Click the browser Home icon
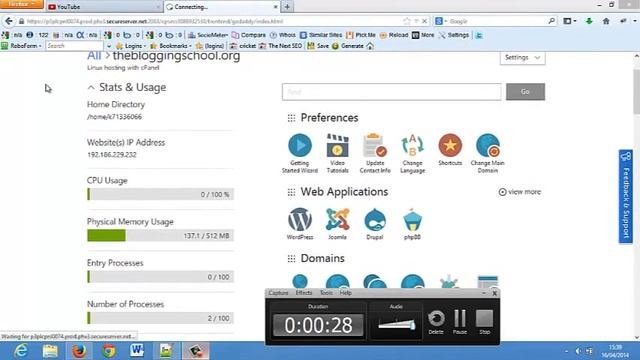This screenshot has height=360, width=640. (x=606, y=21)
